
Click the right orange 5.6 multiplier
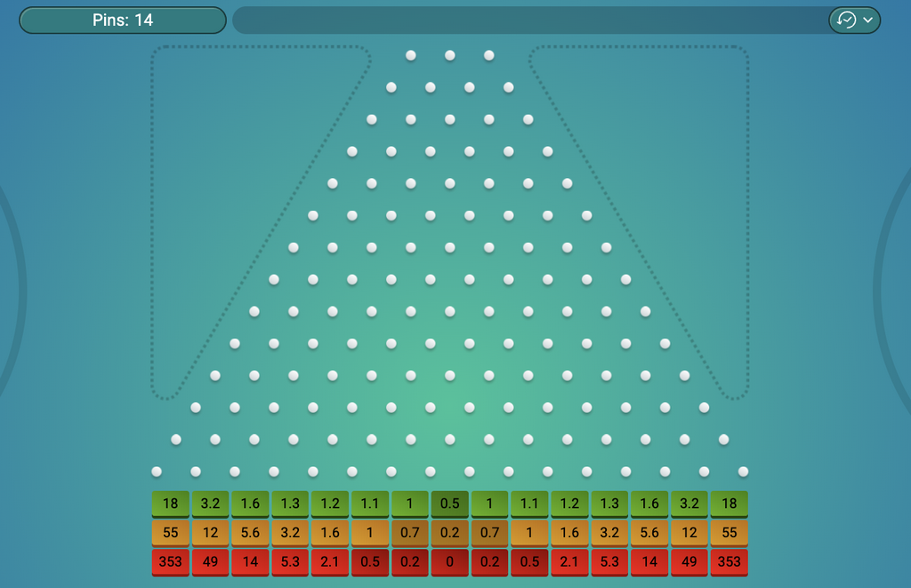click(x=649, y=533)
